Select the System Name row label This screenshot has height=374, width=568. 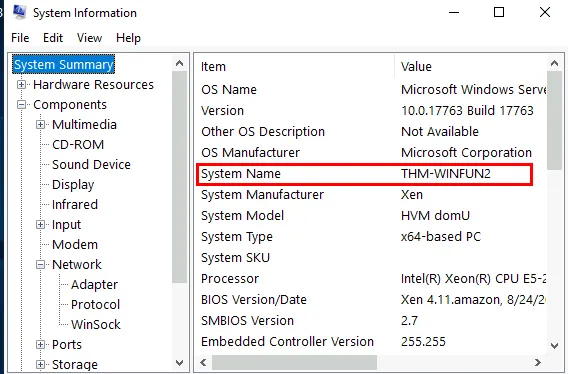point(241,174)
